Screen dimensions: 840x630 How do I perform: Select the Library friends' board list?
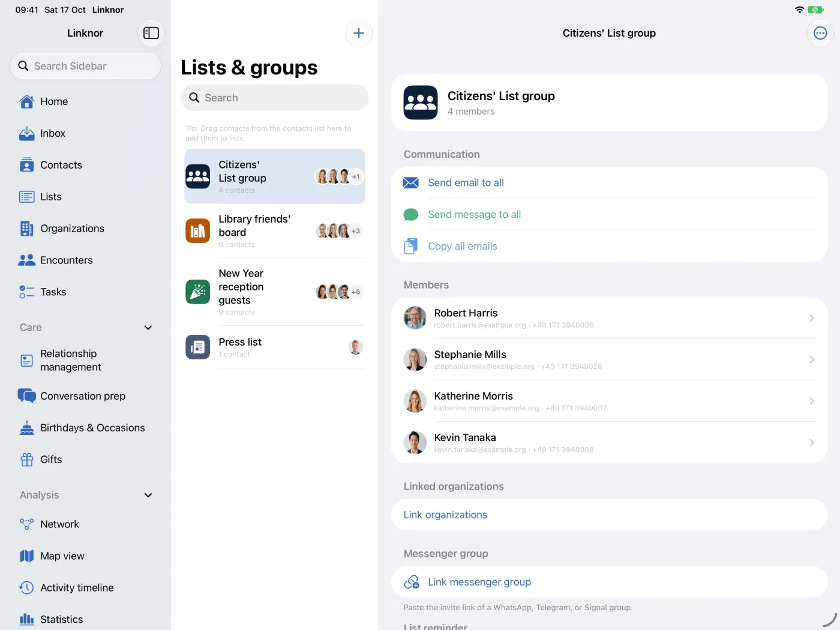point(274,231)
